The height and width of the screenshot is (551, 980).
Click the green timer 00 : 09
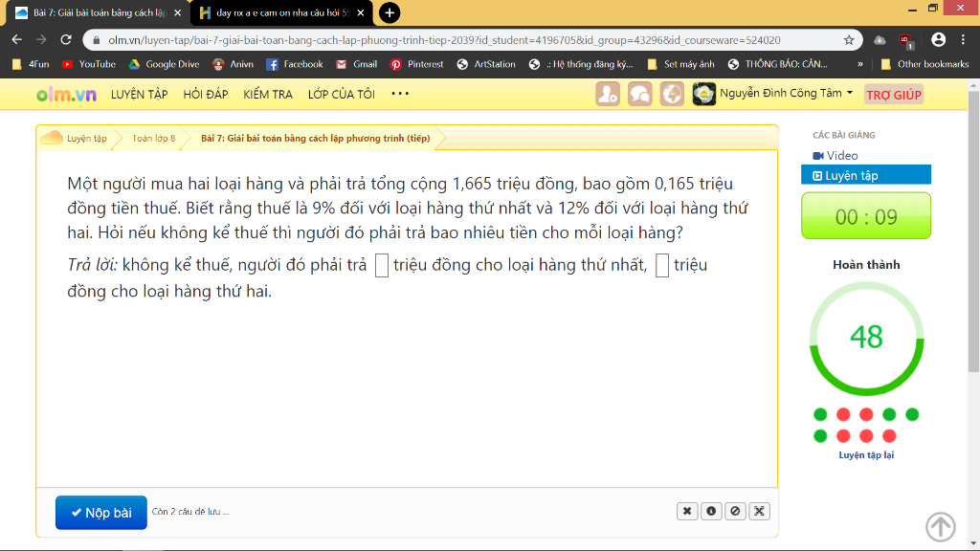coord(866,216)
